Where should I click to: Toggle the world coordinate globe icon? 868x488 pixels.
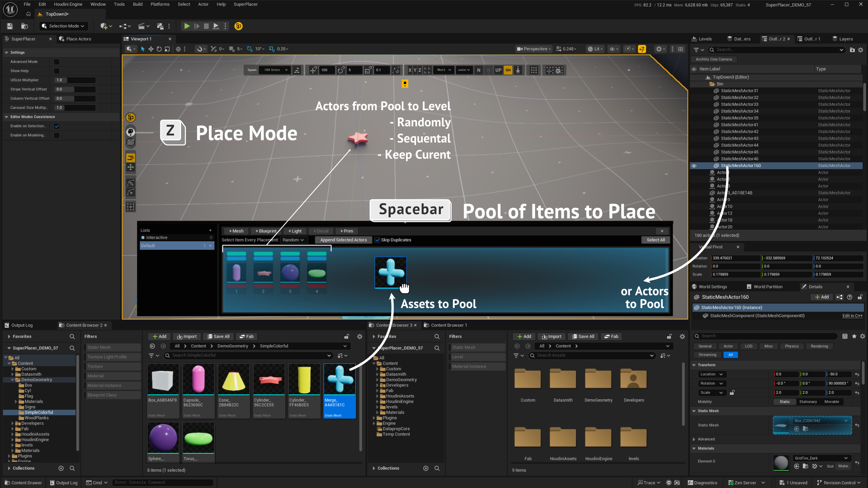178,49
